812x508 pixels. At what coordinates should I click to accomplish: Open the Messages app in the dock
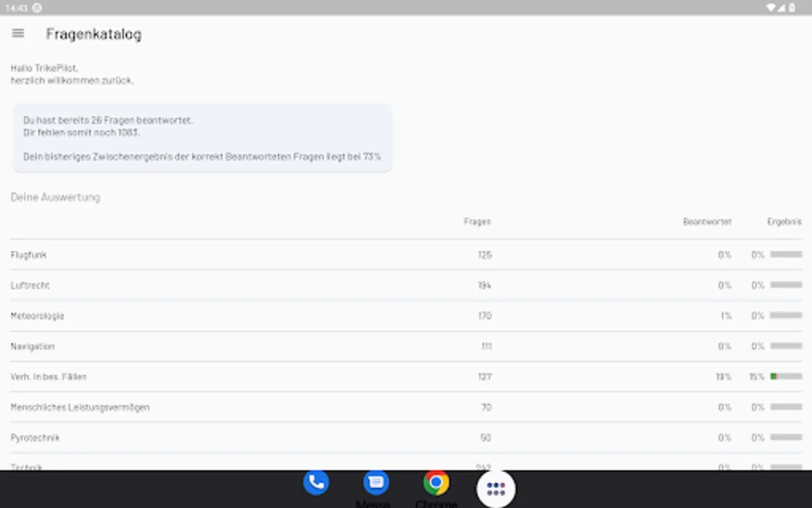click(376, 483)
